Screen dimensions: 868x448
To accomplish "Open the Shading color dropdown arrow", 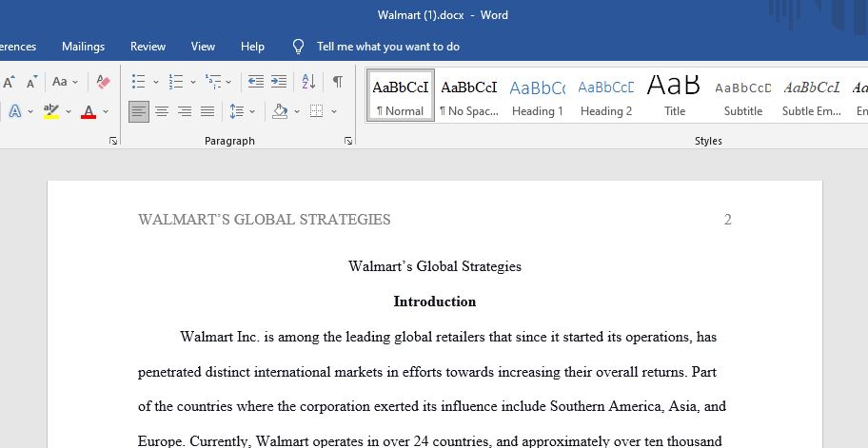I will pyautogui.click(x=297, y=111).
